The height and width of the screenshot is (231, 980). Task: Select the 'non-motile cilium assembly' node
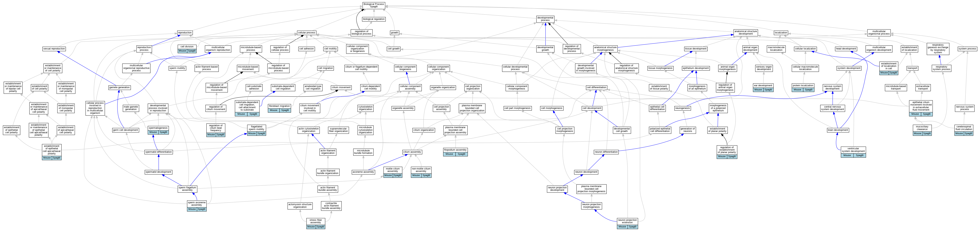(421, 172)
